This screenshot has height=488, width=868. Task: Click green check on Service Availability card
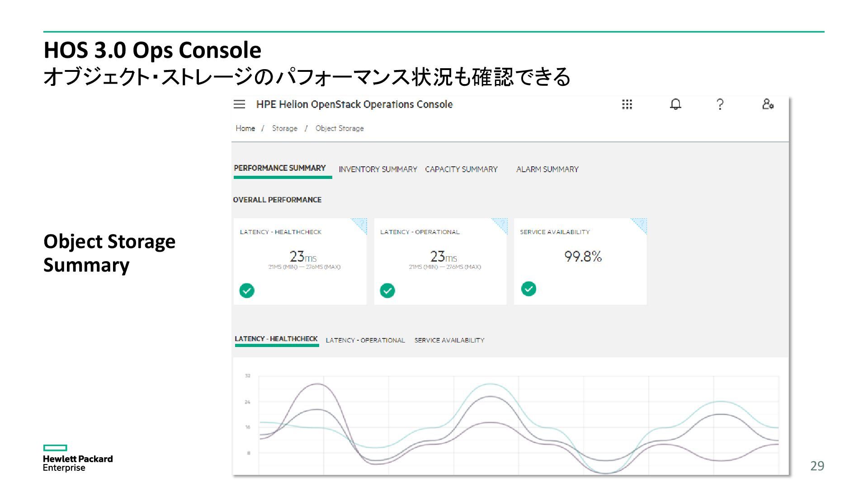coord(528,289)
